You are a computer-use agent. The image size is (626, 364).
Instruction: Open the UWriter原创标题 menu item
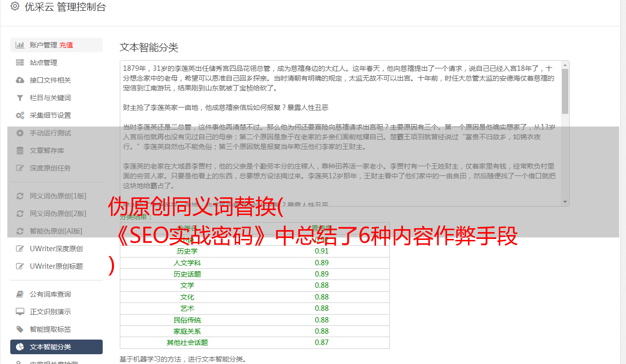point(56,266)
